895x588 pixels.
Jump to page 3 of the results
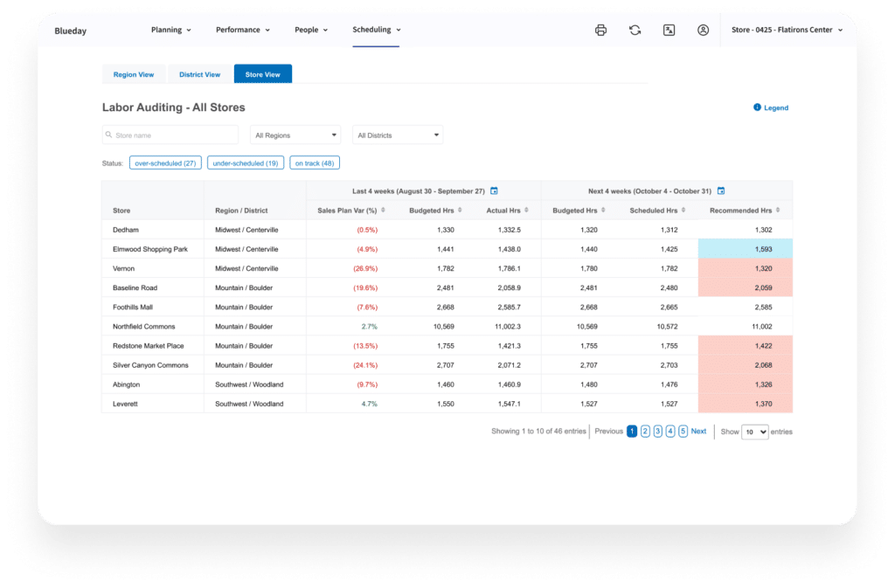point(657,431)
